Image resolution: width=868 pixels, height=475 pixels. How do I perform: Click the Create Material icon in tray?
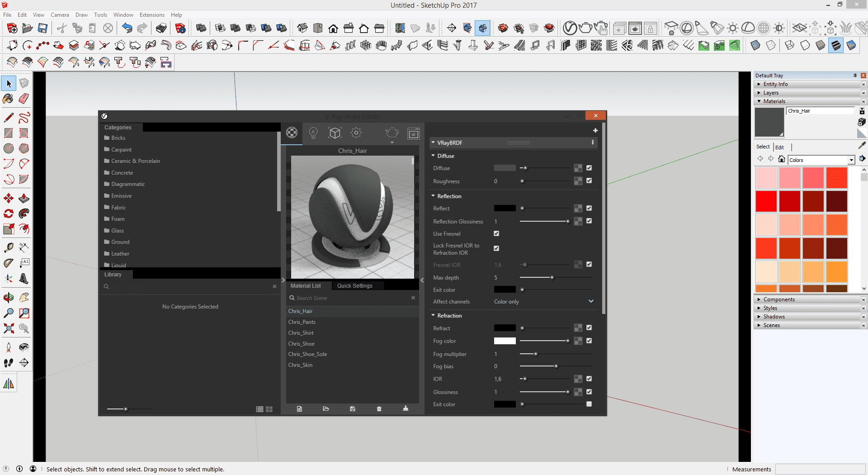pos(862,122)
